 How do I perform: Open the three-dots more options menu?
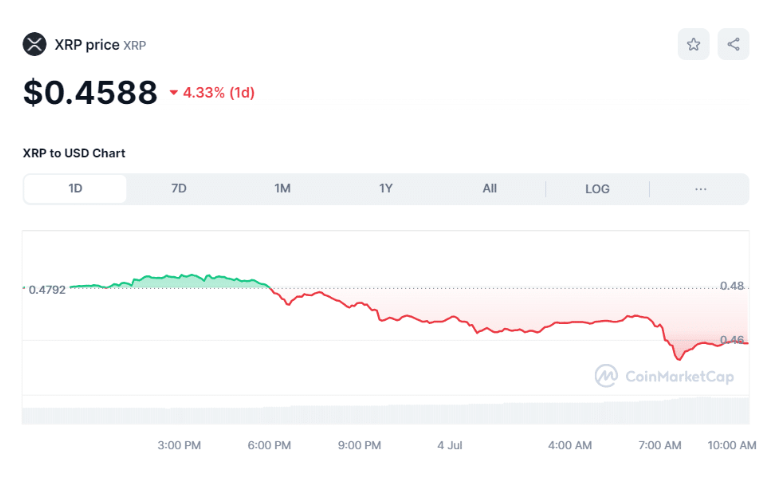click(x=700, y=188)
